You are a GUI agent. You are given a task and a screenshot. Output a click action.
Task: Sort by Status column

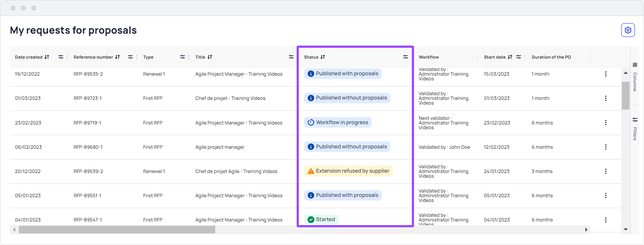[323, 57]
